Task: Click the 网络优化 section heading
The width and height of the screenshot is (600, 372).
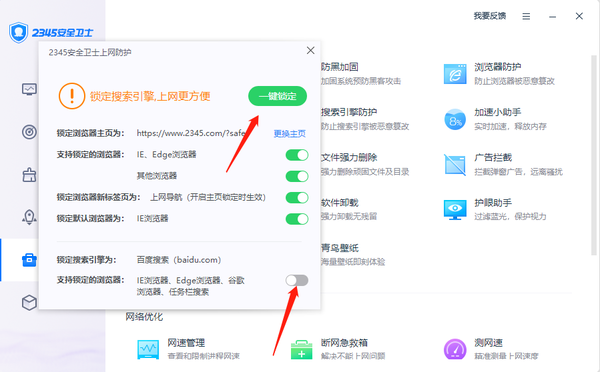Action: point(144,317)
